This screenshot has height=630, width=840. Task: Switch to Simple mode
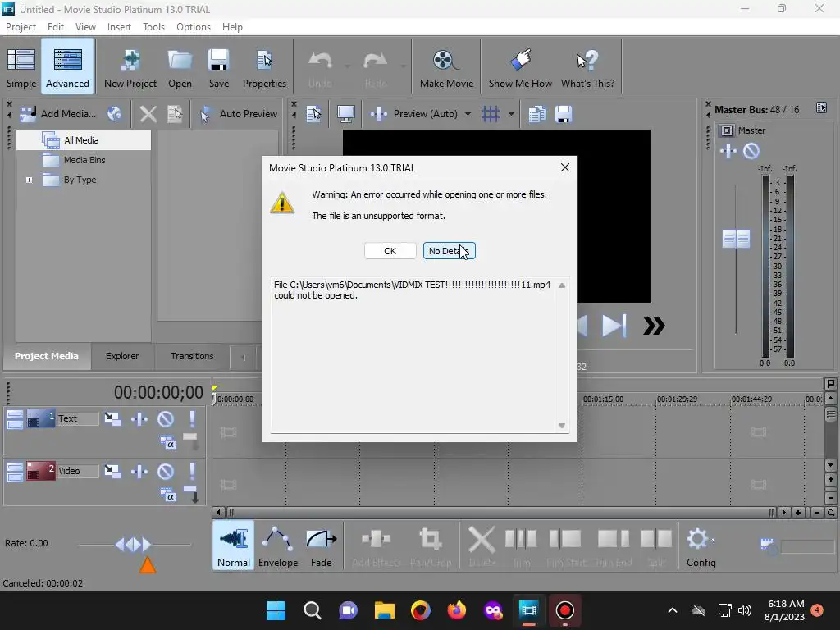pos(21,68)
